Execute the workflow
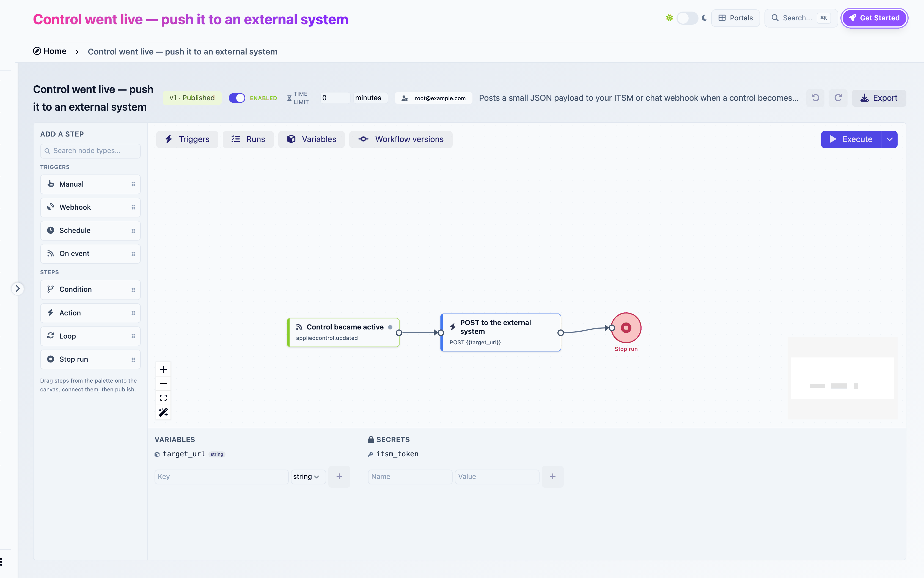Image resolution: width=924 pixels, height=578 pixels. pos(851,140)
